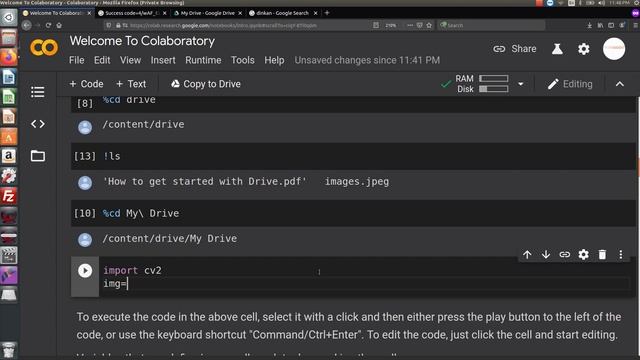Click Unsaved changes since 11:41 PM
The image size is (640, 360).
coord(367,60)
